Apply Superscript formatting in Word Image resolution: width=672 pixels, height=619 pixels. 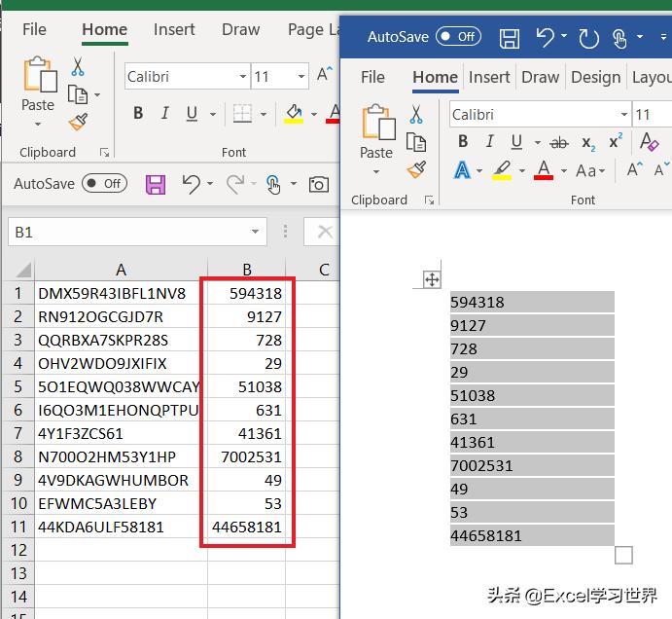[x=616, y=141]
